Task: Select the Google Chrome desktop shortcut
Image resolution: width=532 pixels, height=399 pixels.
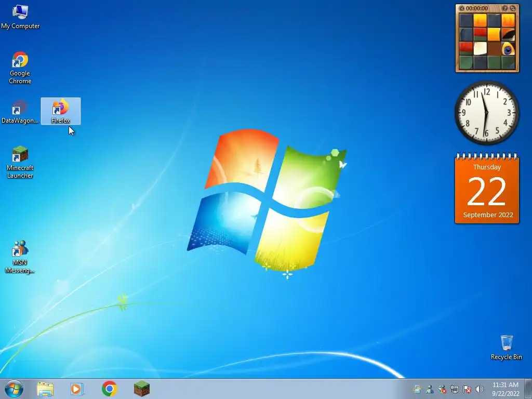Action: click(x=20, y=68)
